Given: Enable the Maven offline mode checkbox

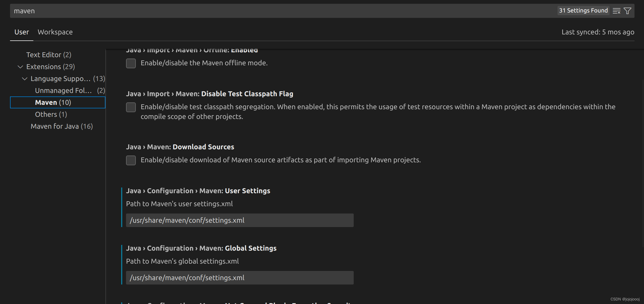Looking at the screenshot, I should pos(131,63).
